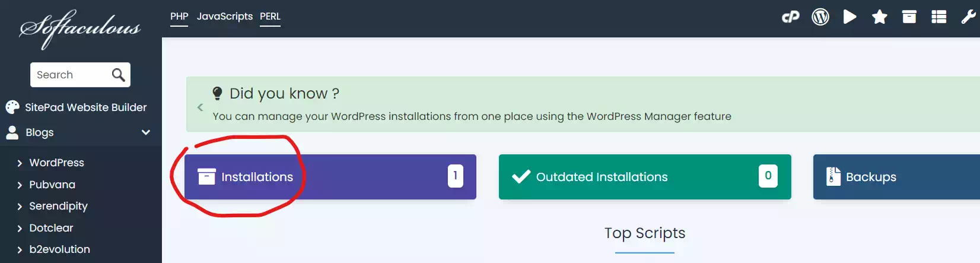Open the Outdated Installations panel

645,177
